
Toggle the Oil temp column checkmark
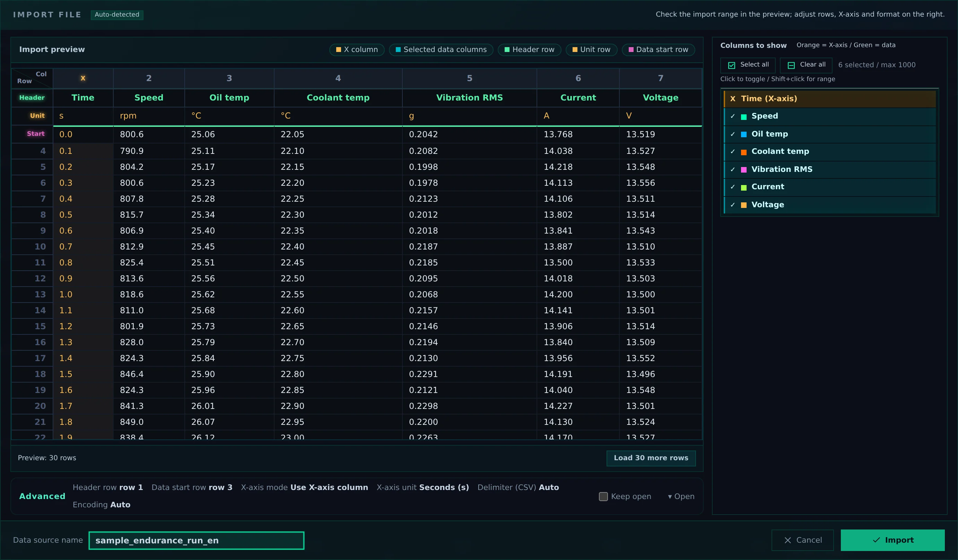click(733, 134)
